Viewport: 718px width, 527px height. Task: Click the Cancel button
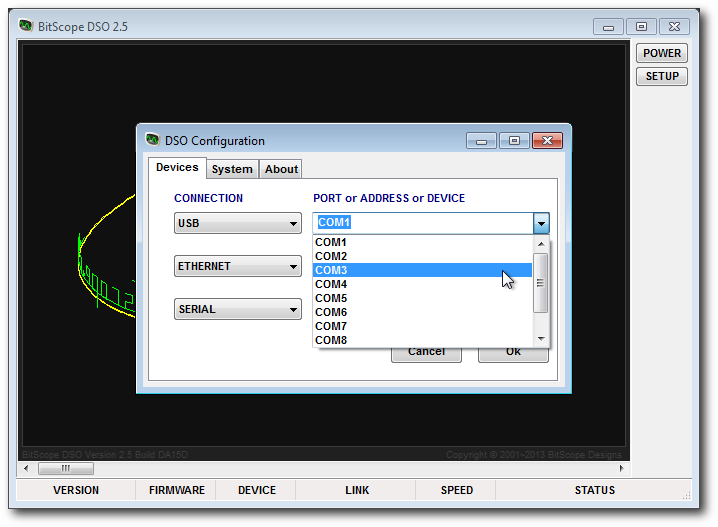coord(426,354)
